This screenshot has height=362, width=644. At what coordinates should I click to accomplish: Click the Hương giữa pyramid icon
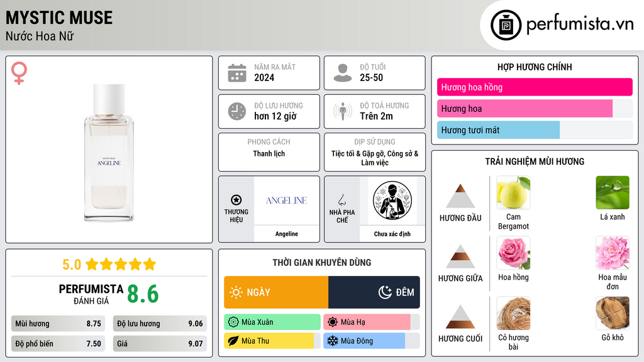click(x=460, y=256)
